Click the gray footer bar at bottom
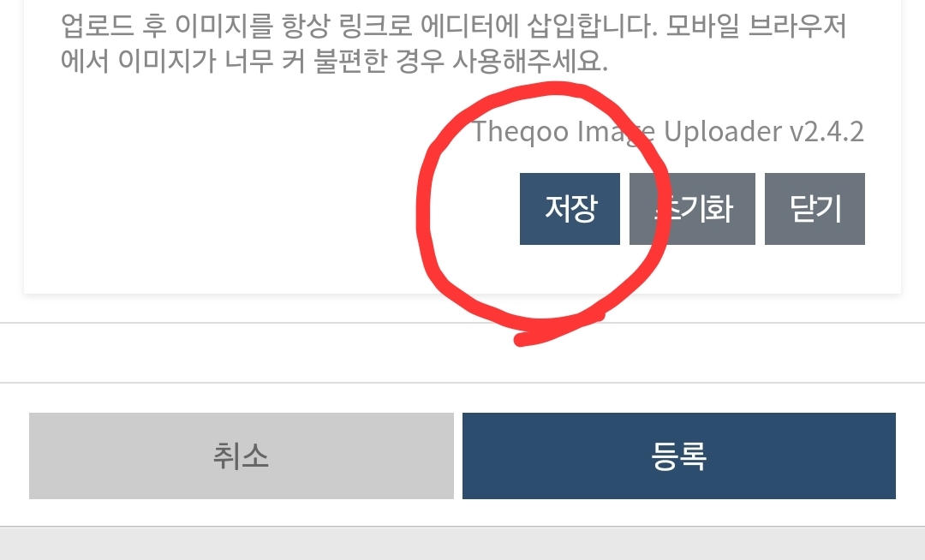925x560 pixels. [x=462, y=544]
